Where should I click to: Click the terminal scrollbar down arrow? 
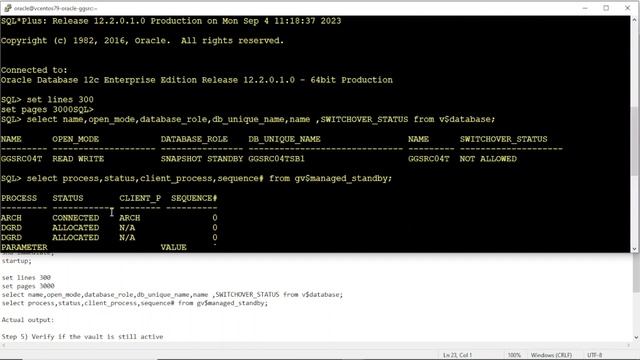634,249
